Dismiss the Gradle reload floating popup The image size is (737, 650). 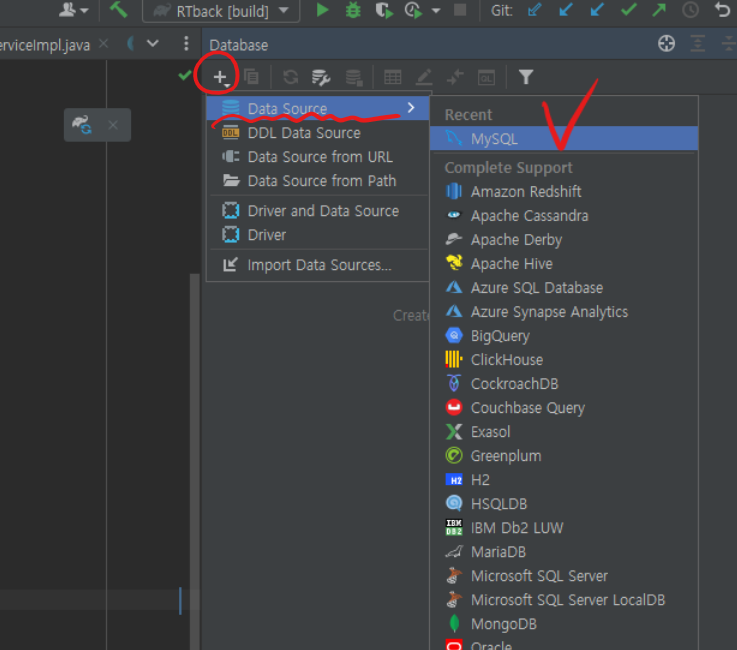[x=113, y=125]
